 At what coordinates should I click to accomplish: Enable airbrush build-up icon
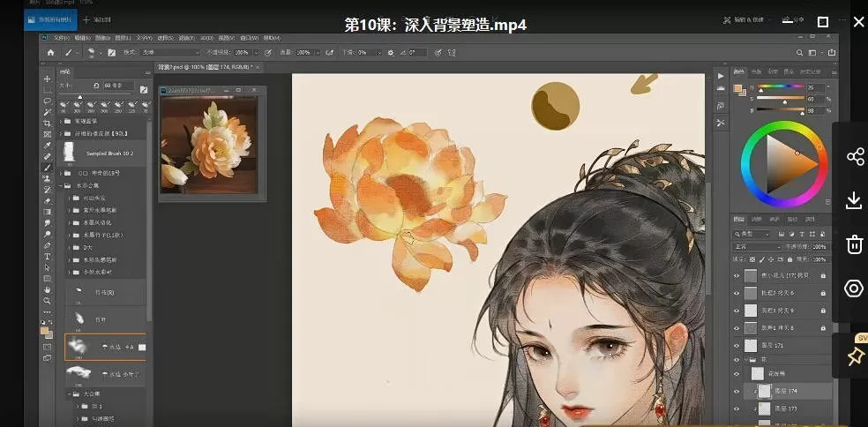(331, 53)
